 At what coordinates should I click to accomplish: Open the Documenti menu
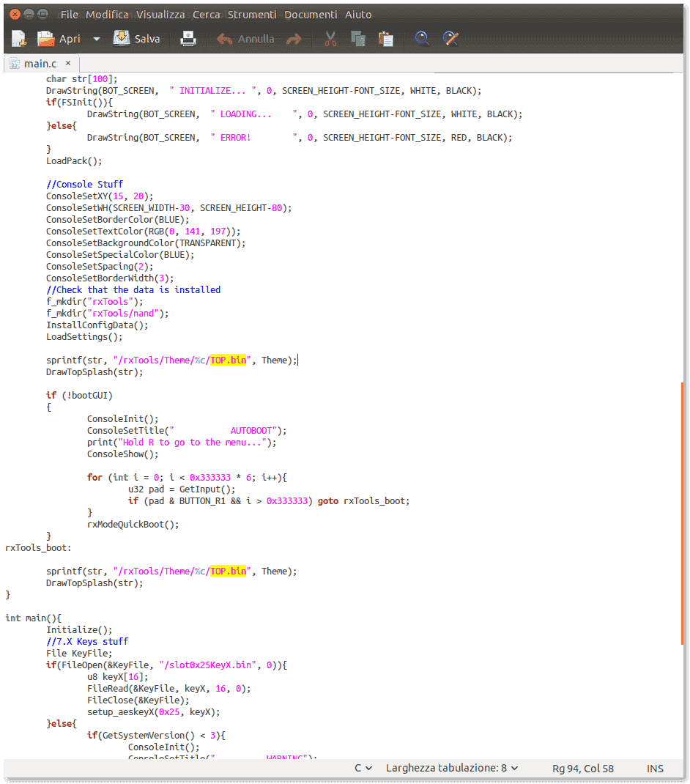point(311,15)
